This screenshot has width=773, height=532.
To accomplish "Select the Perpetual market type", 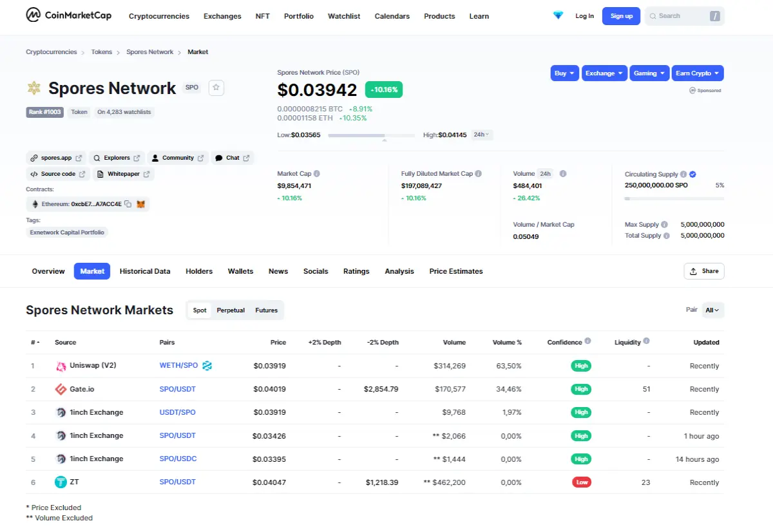I will point(231,310).
